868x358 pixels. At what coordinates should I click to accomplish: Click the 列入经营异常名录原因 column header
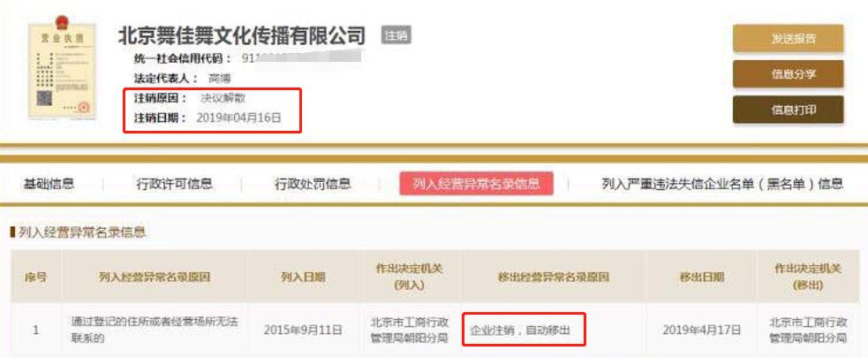155,277
